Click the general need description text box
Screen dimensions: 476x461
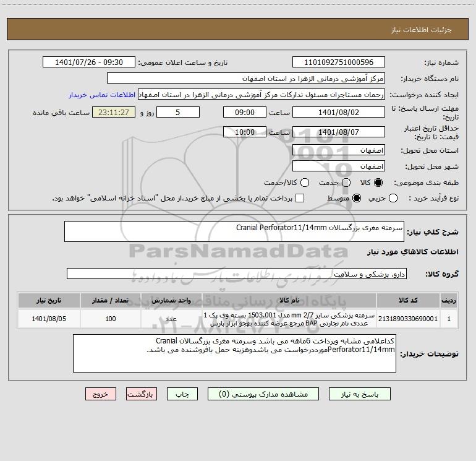coord(234,231)
